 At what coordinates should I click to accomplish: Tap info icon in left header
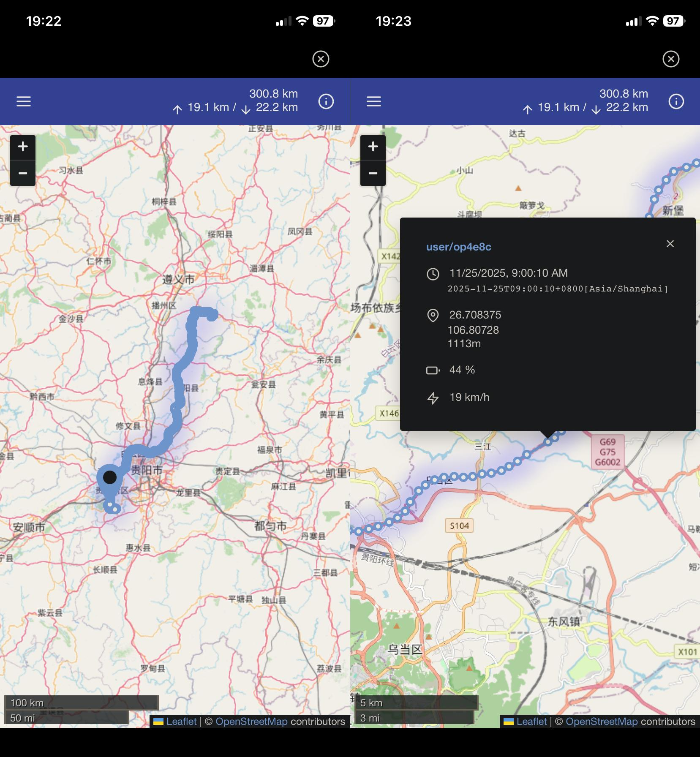tap(326, 101)
